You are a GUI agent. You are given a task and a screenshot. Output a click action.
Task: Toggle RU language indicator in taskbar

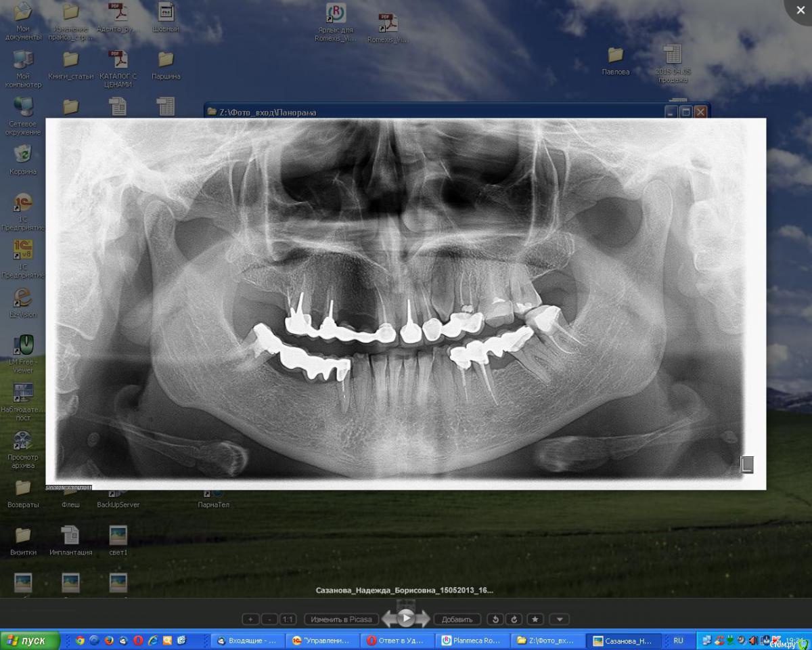pyautogui.click(x=678, y=641)
